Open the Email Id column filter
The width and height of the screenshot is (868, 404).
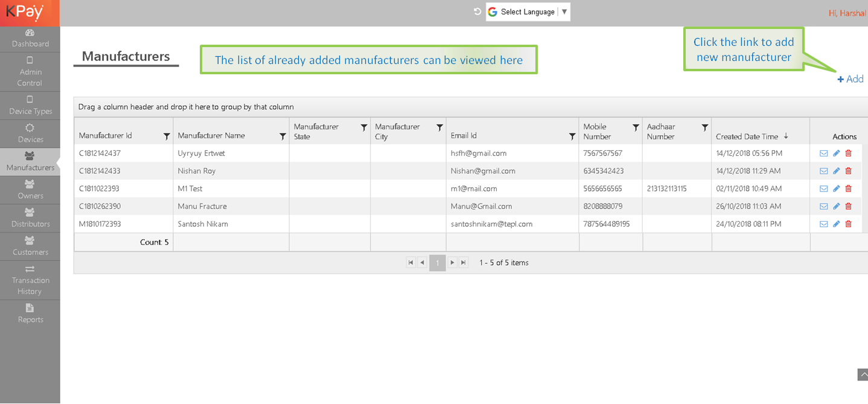[572, 136]
